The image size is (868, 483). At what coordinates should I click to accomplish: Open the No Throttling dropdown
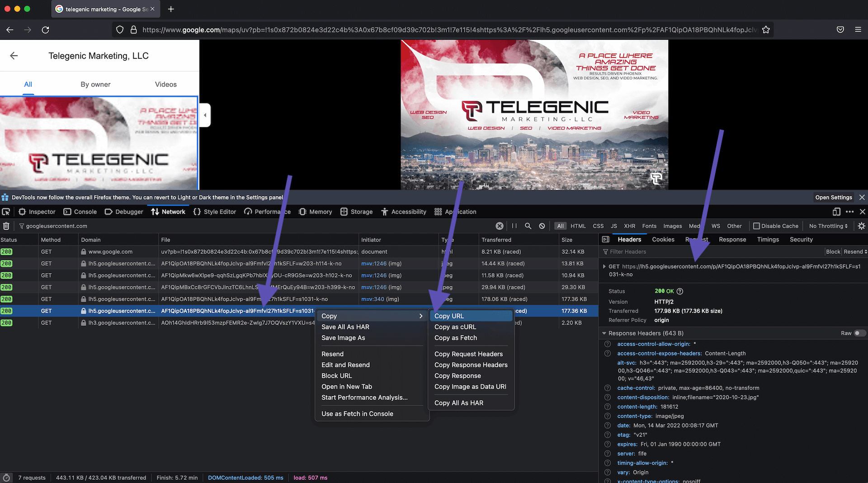pos(828,226)
